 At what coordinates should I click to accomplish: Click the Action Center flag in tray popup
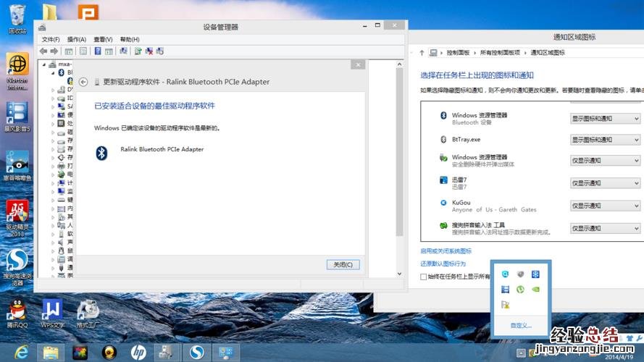pos(505,305)
